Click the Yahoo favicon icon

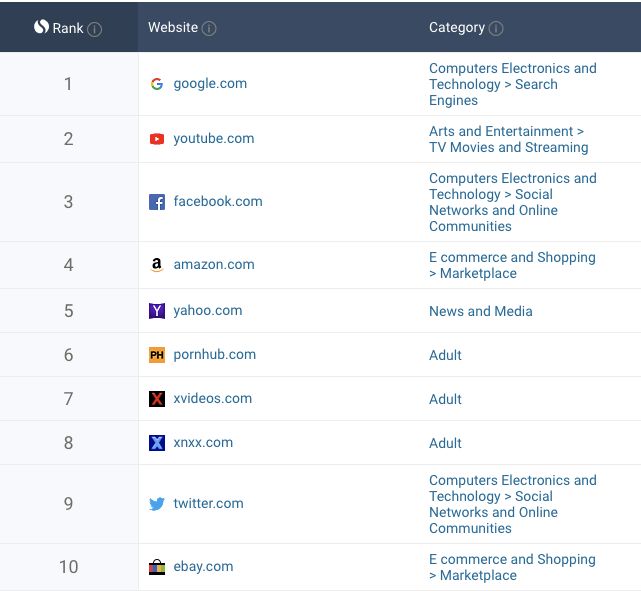[x=157, y=311]
